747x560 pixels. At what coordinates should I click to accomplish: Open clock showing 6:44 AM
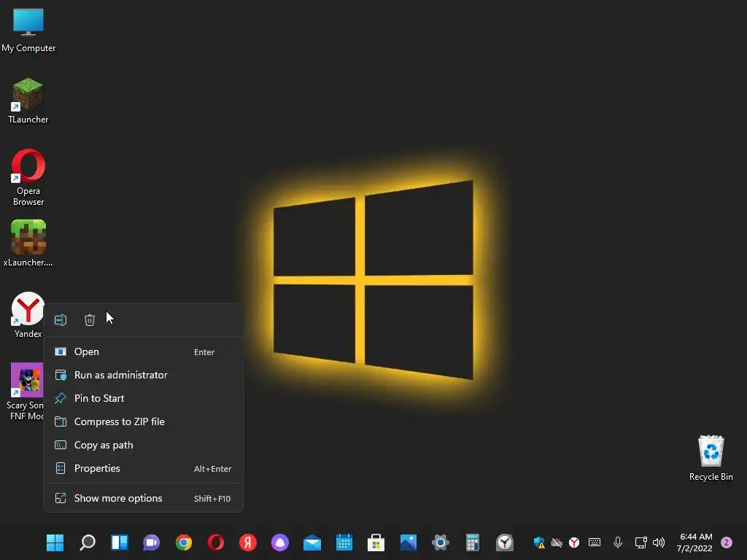point(695,542)
